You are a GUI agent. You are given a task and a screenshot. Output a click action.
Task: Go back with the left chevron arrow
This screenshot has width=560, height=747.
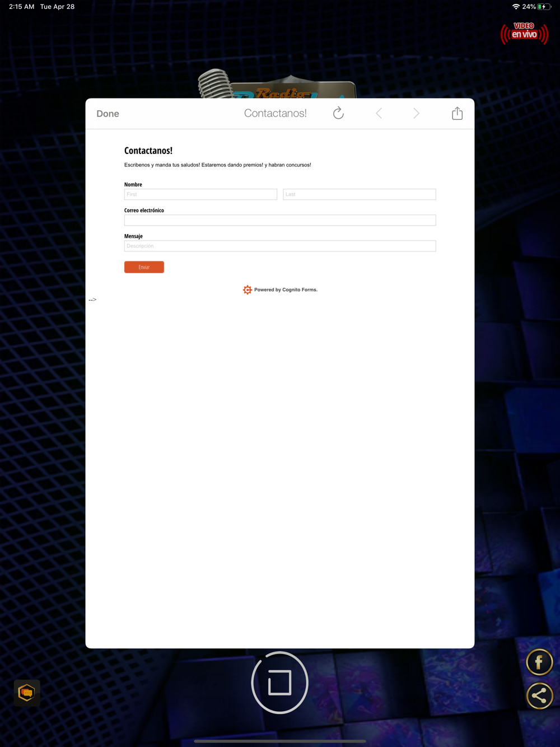[x=379, y=114]
